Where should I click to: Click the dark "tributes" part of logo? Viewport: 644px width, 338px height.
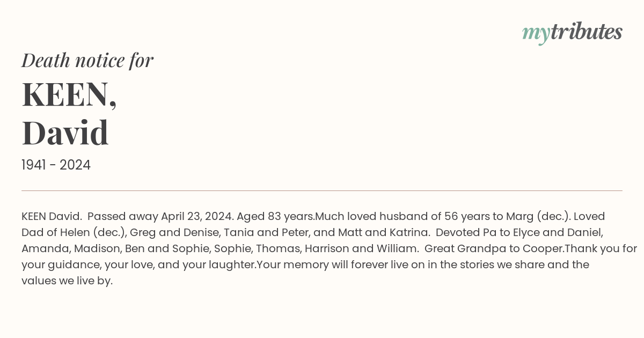tap(586, 32)
